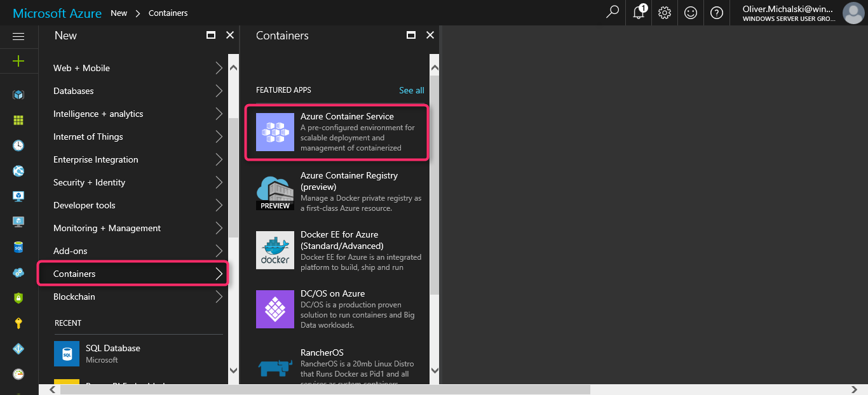Open portal settings gear icon
The width and height of the screenshot is (868, 395).
click(x=665, y=13)
